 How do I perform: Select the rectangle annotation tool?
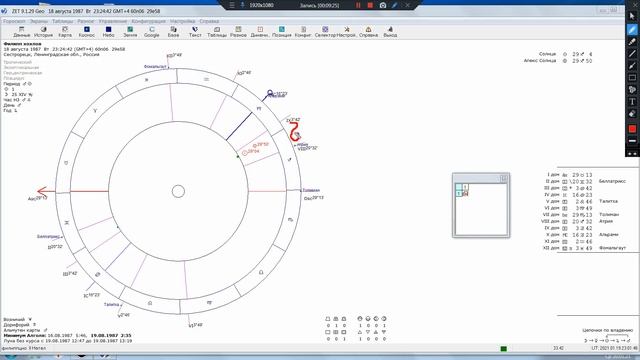632,78
